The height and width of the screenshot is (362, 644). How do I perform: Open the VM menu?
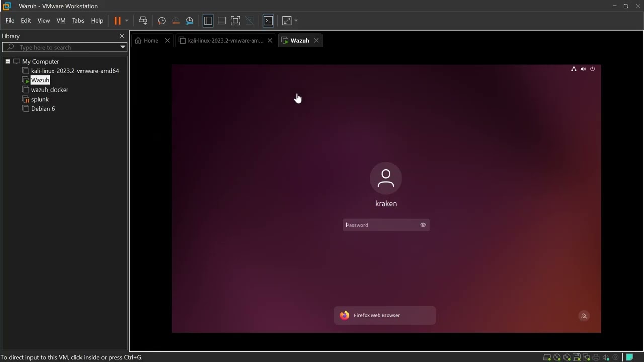[61, 21]
